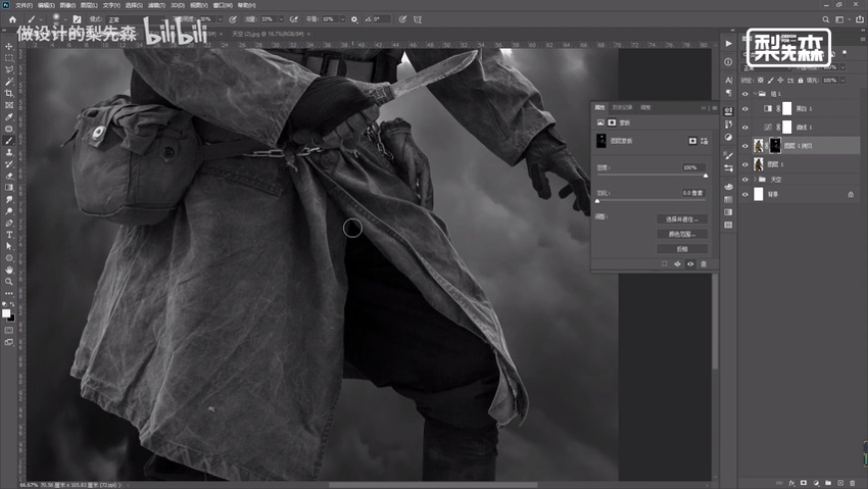Click apply mask icon in Properties panel
This screenshot has width=868, height=489.
(677, 264)
